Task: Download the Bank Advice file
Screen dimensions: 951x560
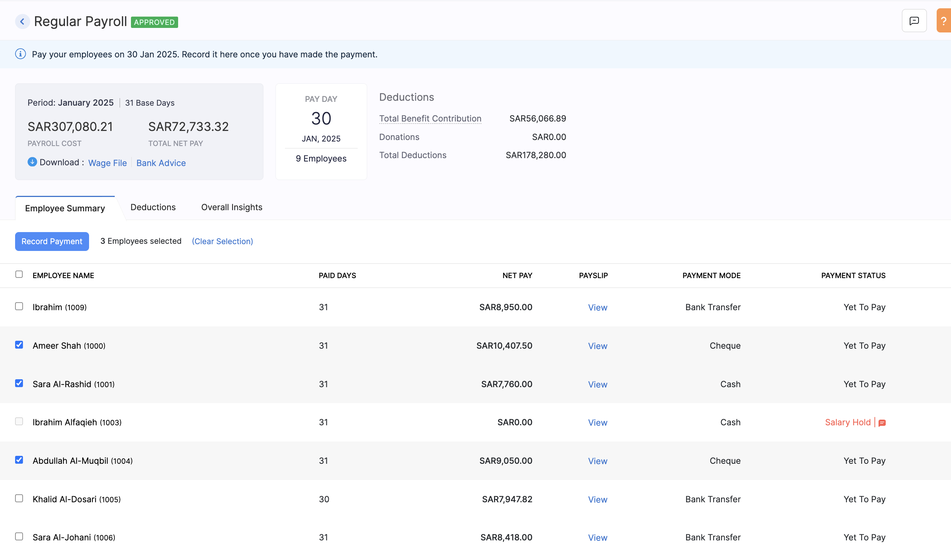Action: 161,163
